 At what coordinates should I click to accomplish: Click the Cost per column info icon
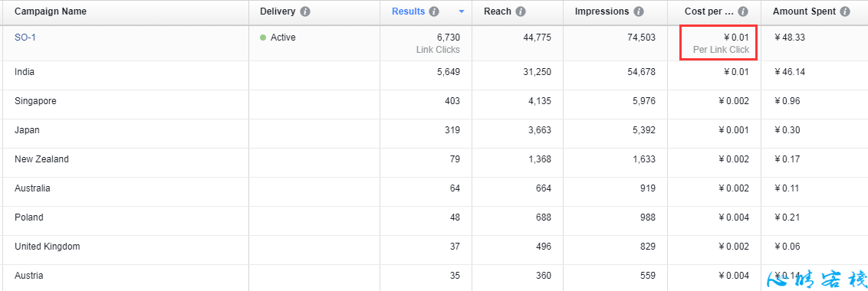[x=743, y=11]
